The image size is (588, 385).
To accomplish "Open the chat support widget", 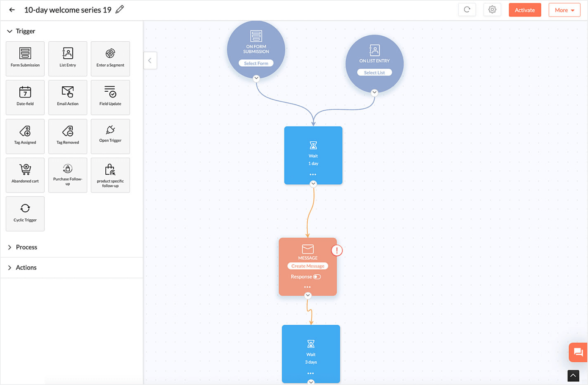I will [578, 352].
